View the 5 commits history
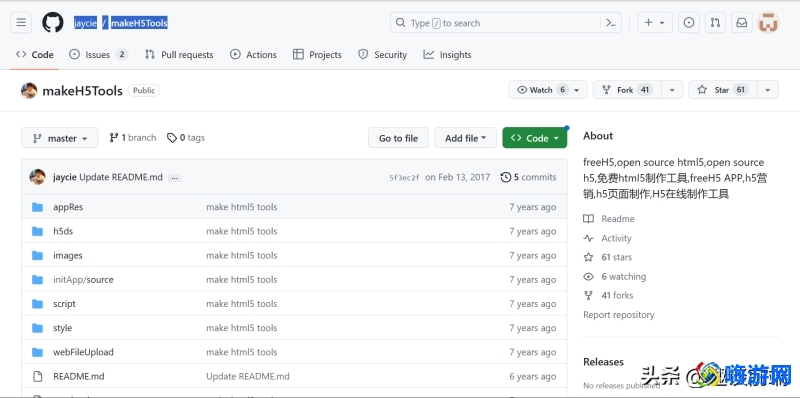 tap(529, 177)
